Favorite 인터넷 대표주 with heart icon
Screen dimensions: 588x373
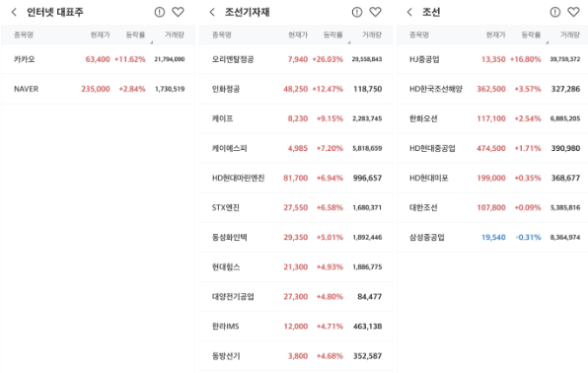pos(178,12)
